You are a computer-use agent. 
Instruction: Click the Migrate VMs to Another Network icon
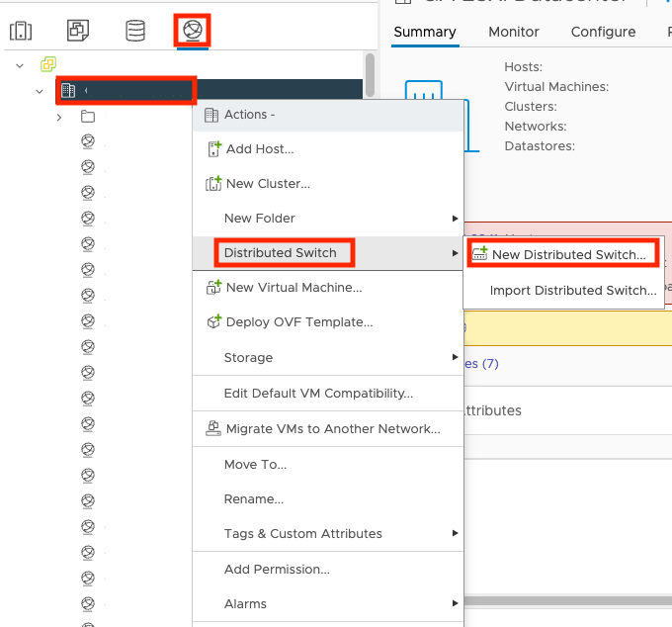tap(212, 428)
